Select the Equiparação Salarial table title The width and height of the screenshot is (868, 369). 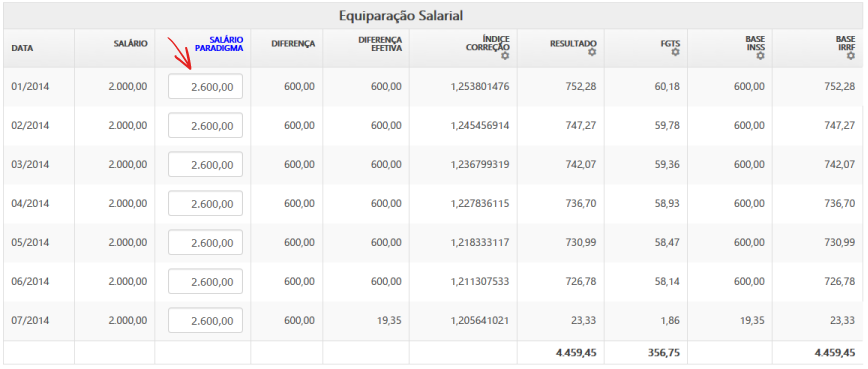401,16
